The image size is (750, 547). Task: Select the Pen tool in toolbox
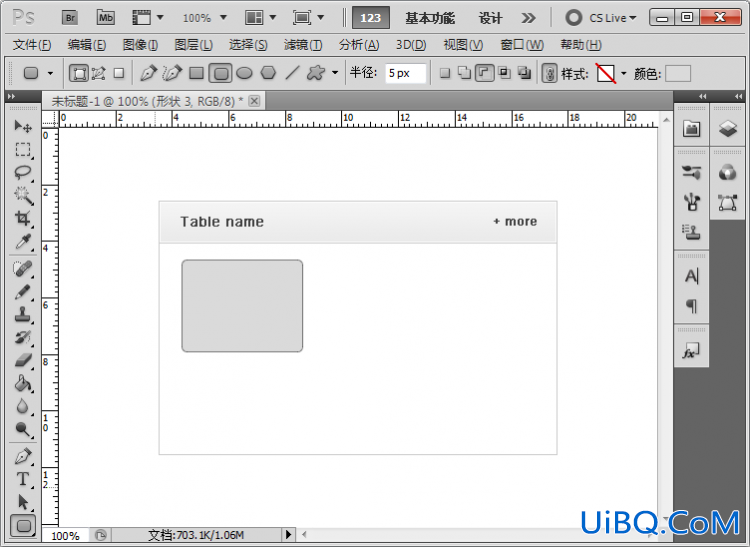(22, 457)
